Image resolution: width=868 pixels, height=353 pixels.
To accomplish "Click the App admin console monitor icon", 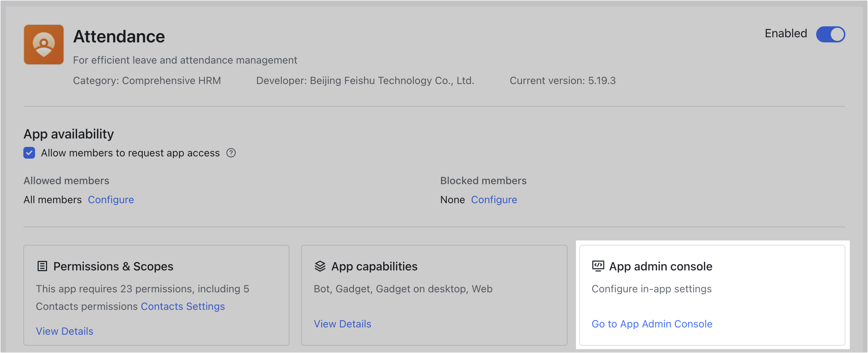I will 598,266.
